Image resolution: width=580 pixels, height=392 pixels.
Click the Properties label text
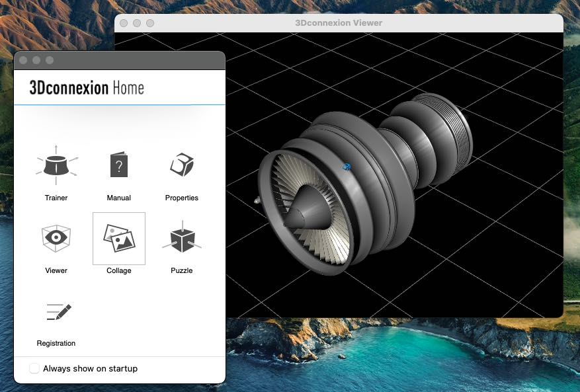(182, 198)
